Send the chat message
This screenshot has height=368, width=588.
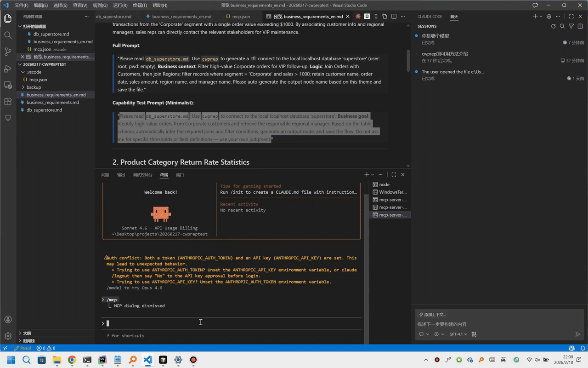(x=578, y=334)
